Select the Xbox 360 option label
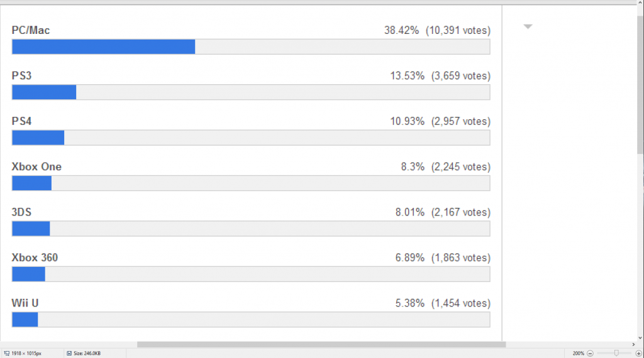 coord(35,258)
